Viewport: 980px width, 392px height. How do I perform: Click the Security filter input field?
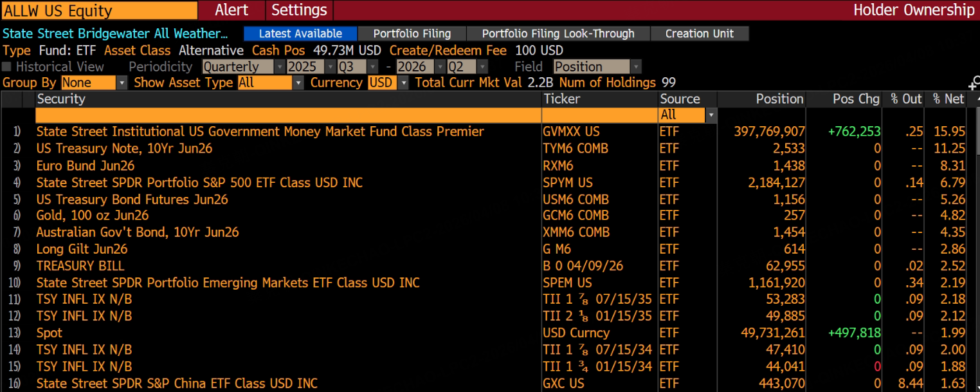tap(288, 115)
